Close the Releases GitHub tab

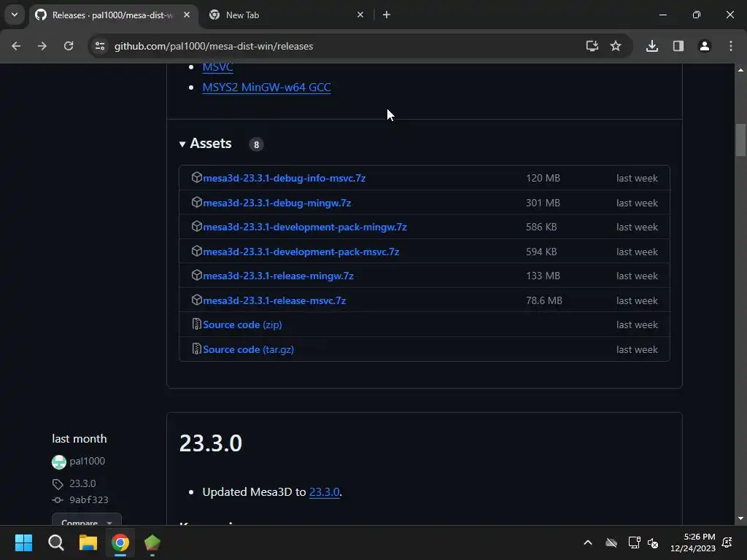(187, 15)
